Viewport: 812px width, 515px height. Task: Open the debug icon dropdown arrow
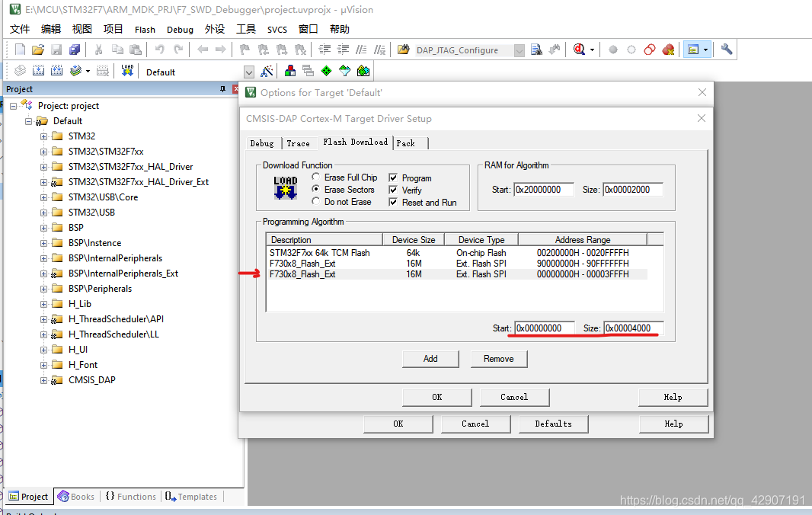(x=592, y=50)
